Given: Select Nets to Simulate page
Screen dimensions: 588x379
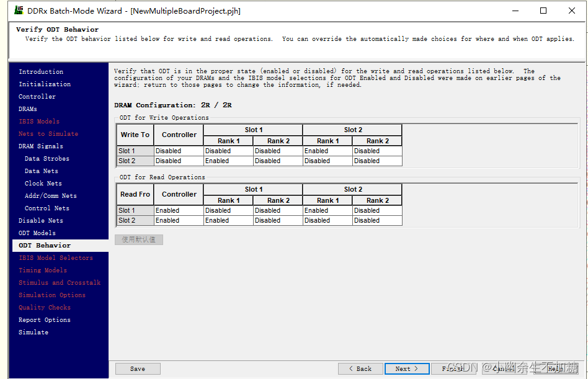Looking at the screenshot, I should 48,133.
